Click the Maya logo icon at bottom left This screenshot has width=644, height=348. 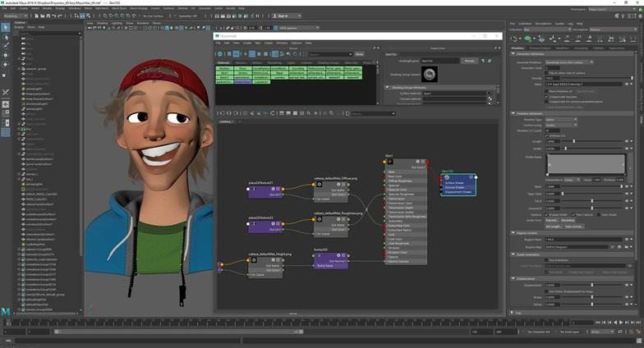pyautogui.click(x=5, y=311)
